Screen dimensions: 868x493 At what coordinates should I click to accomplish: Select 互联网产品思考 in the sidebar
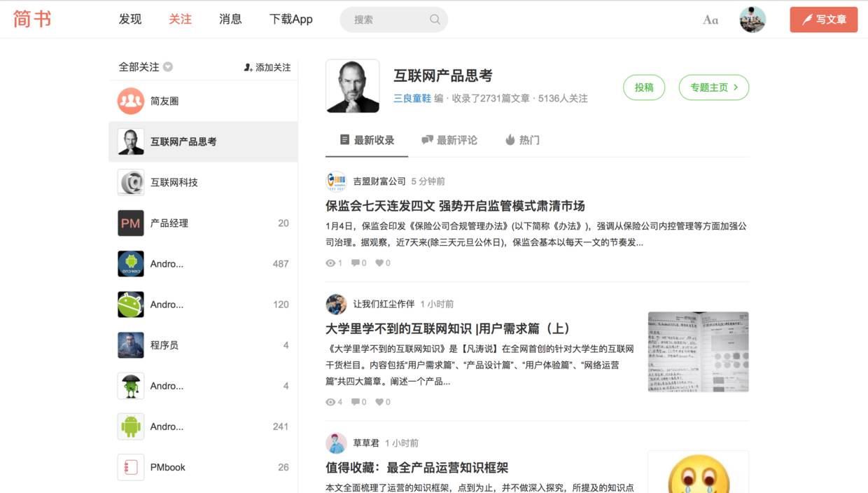click(x=203, y=141)
